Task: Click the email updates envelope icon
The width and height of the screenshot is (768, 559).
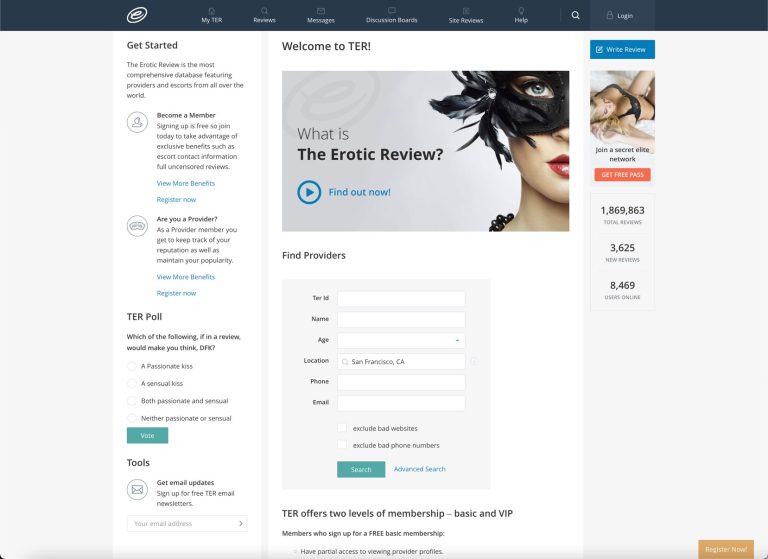Action: click(x=137, y=489)
